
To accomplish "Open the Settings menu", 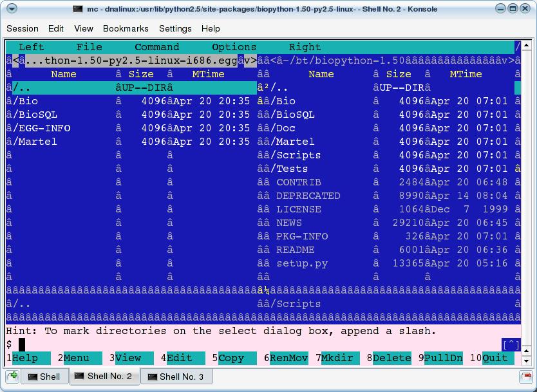I will (x=175, y=28).
